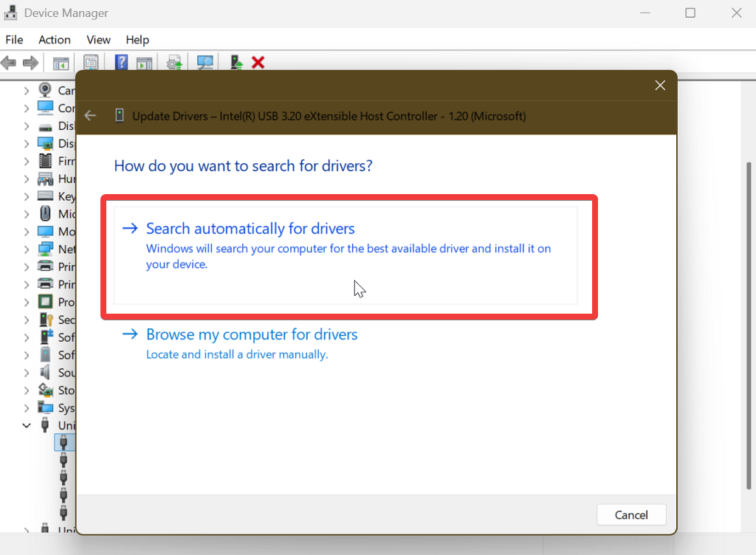756x555 pixels.
Task: Expand the Display adapters tree node
Action: (x=27, y=143)
